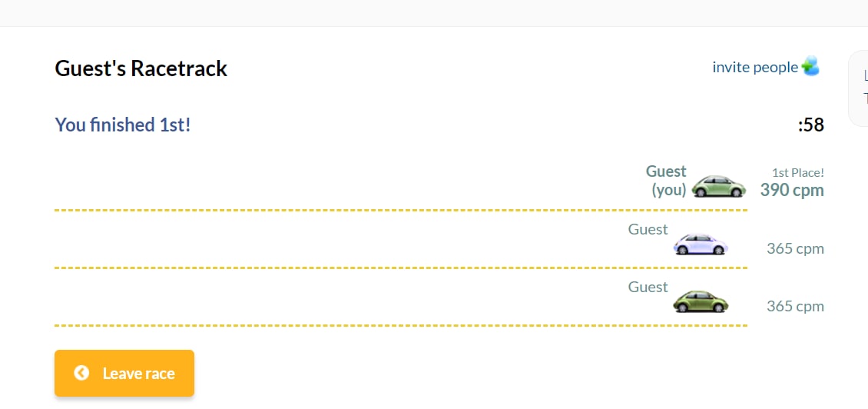Image resolution: width=868 pixels, height=409 pixels.
Task: Click the back arrow icon in Leave race
Action: (x=81, y=373)
